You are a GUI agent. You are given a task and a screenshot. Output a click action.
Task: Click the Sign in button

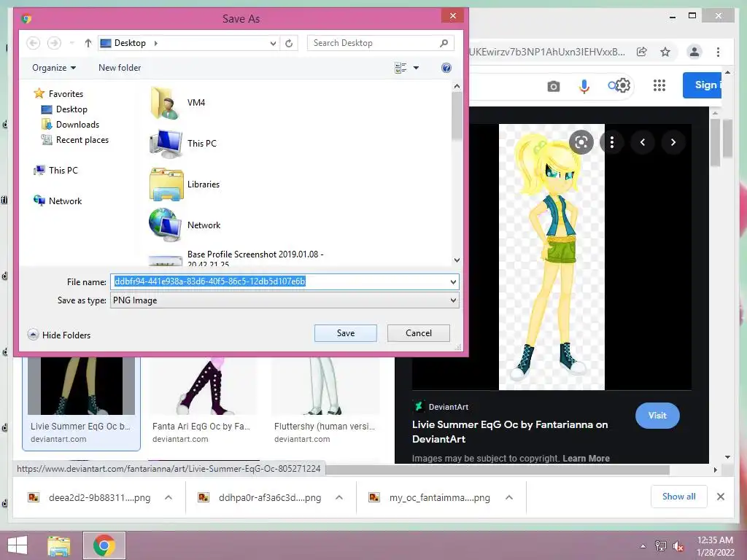(703, 85)
